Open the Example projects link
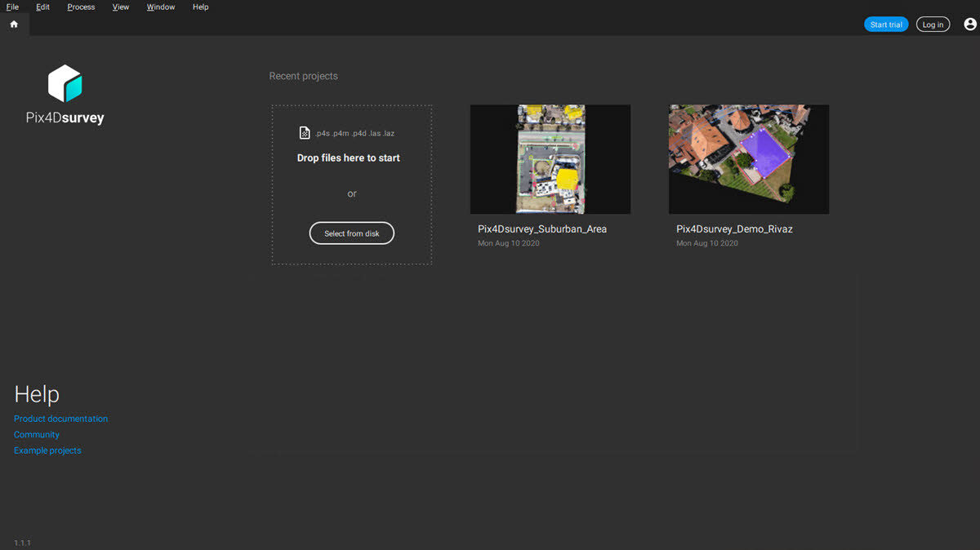The height and width of the screenshot is (550, 980). point(47,450)
